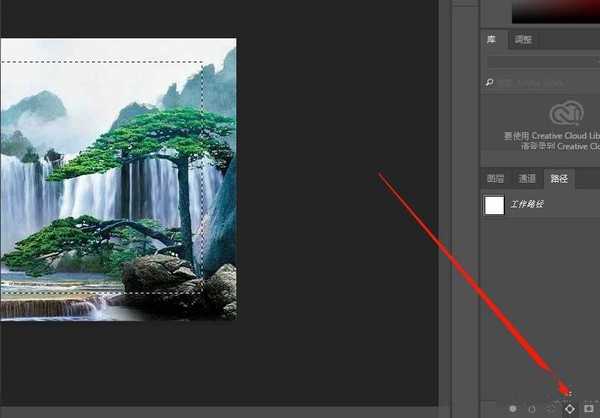The height and width of the screenshot is (418, 600).
Task: Open the 通道 (Channels) tab
Action: tap(526, 178)
